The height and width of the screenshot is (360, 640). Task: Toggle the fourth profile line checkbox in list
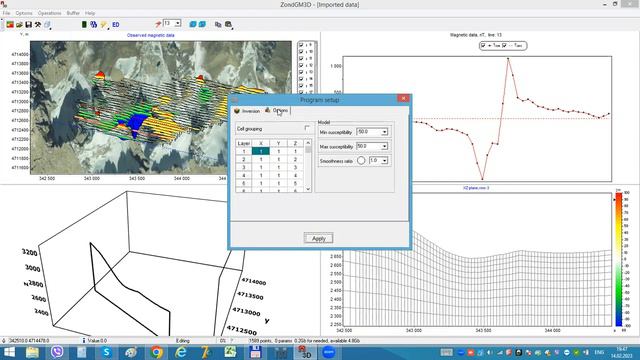tap(301, 65)
